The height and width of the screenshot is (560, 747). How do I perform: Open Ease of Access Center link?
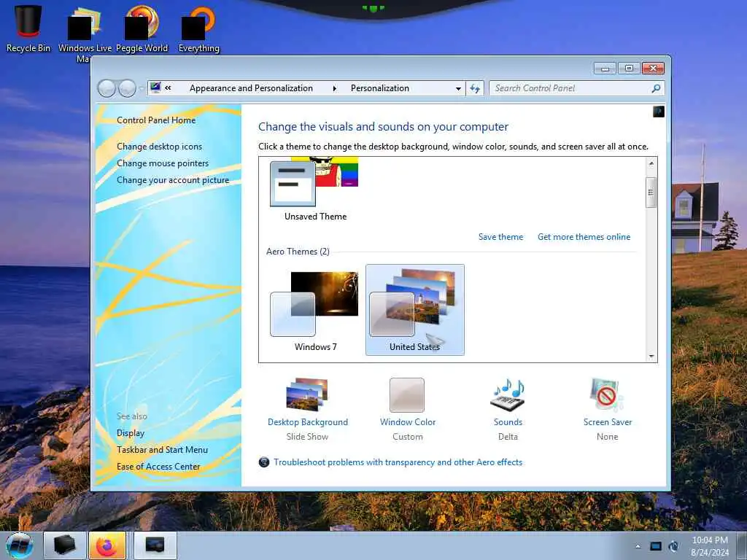click(158, 467)
